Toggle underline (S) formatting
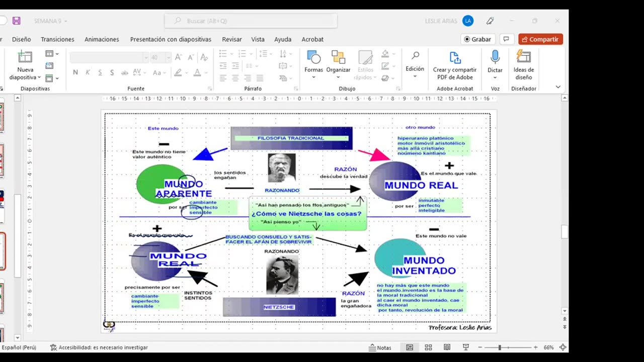Viewport: 644px width, 362px height. [100, 72]
